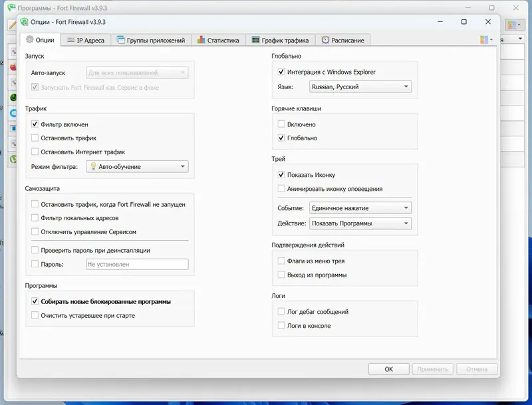The image size is (532, 405).
Task: Enable Анимировать иконку оповещения
Action: 281,189
